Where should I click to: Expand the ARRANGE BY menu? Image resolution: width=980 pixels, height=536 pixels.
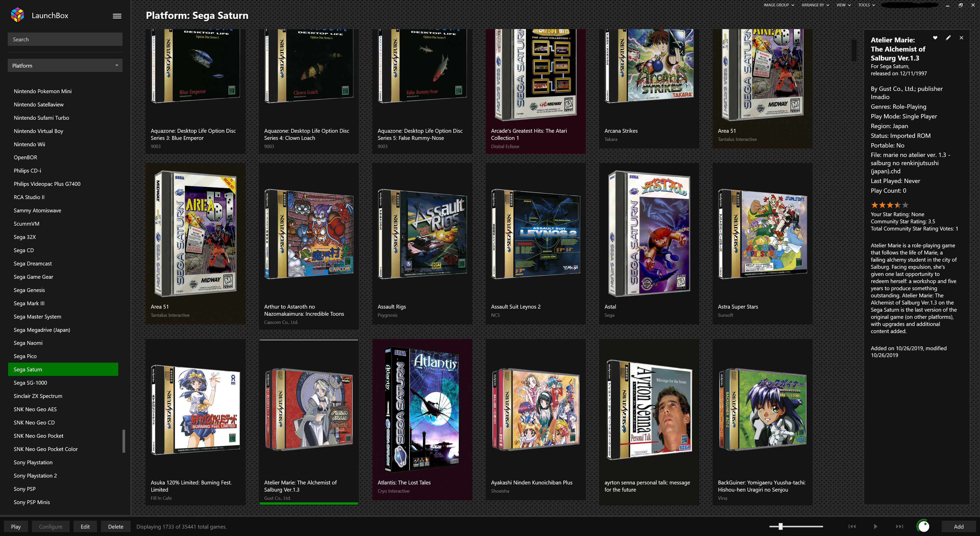[x=815, y=5]
